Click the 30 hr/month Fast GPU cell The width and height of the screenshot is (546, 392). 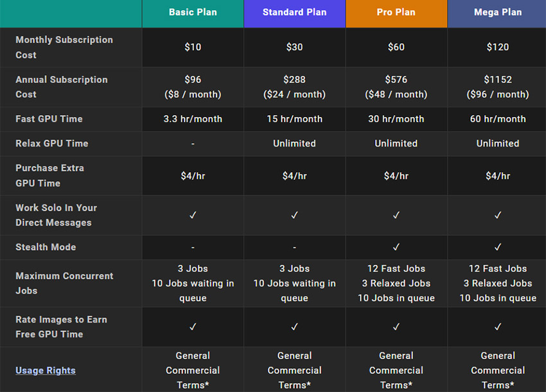tap(396, 119)
